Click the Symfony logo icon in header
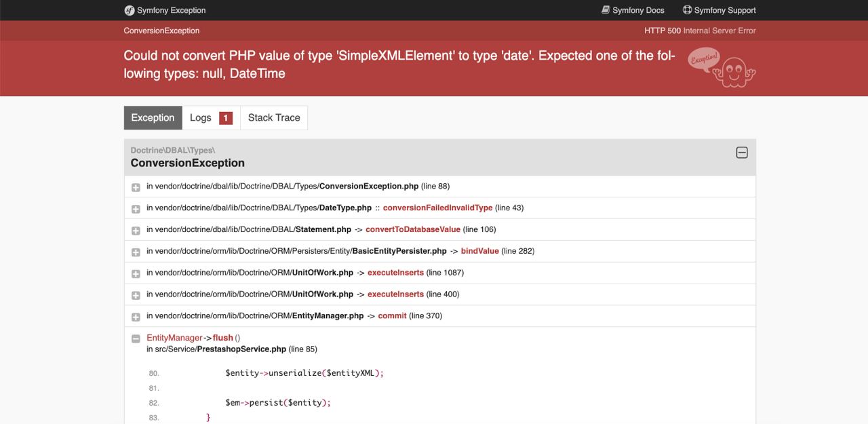This screenshot has height=424, width=868. [129, 10]
